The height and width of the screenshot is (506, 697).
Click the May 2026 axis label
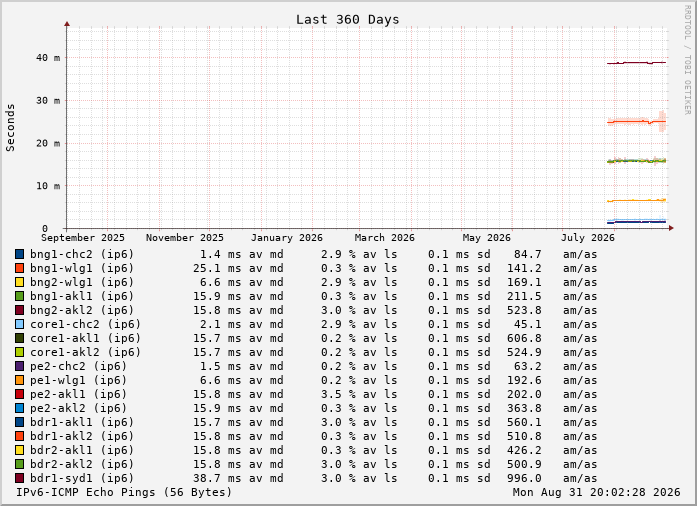pyautogui.click(x=487, y=237)
